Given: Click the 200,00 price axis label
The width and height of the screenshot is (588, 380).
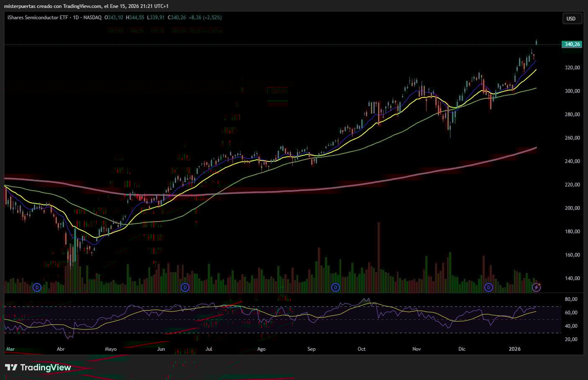Looking at the screenshot, I should click(x=573, y=208).
